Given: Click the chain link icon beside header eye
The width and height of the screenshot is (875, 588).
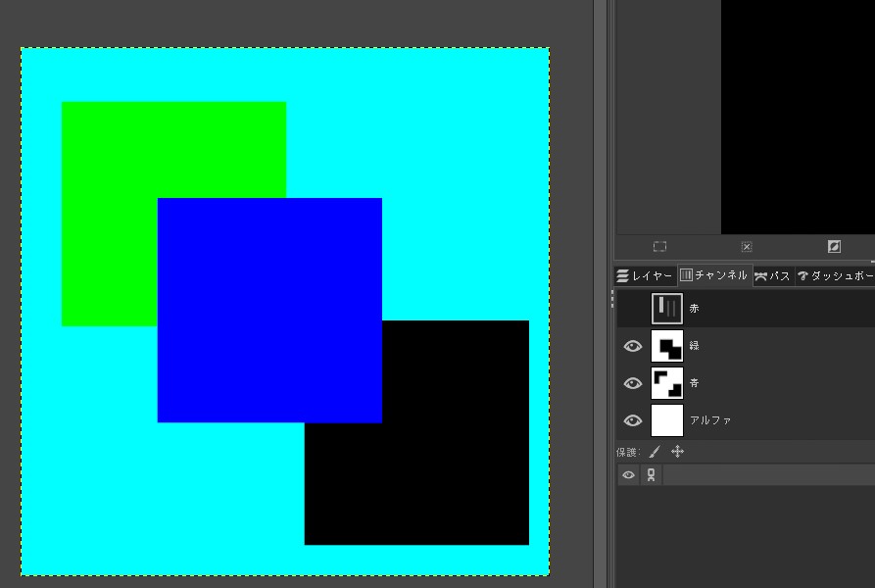Looking at the screenshot, I should click(651, 475).
